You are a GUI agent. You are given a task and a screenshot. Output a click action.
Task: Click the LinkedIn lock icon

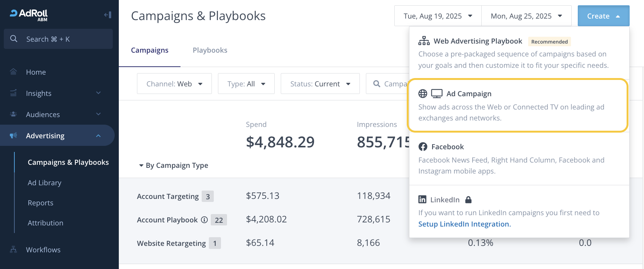[x=468, y=200]
